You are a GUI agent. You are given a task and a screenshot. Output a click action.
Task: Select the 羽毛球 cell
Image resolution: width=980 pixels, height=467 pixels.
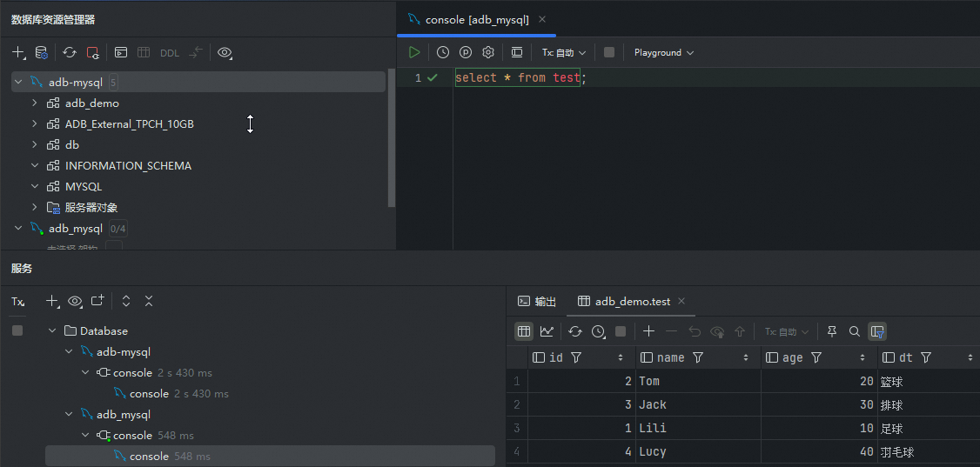tap(929, 452)
